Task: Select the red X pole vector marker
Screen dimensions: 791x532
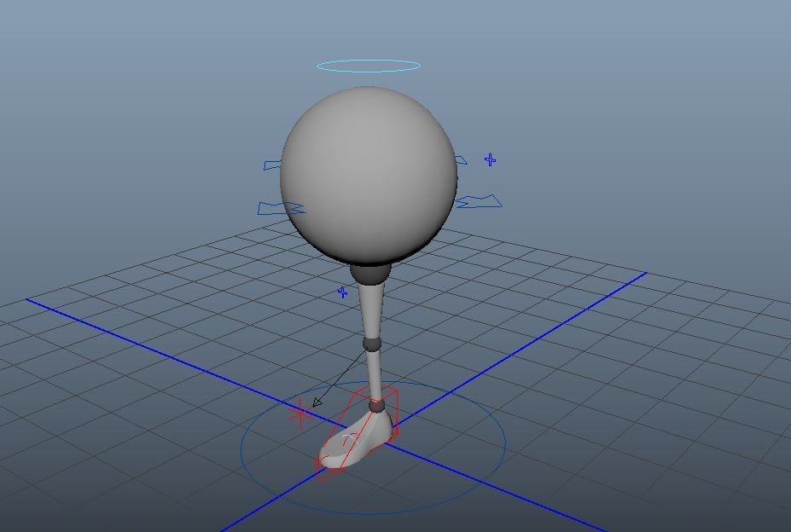Action: tap(300, 416)
